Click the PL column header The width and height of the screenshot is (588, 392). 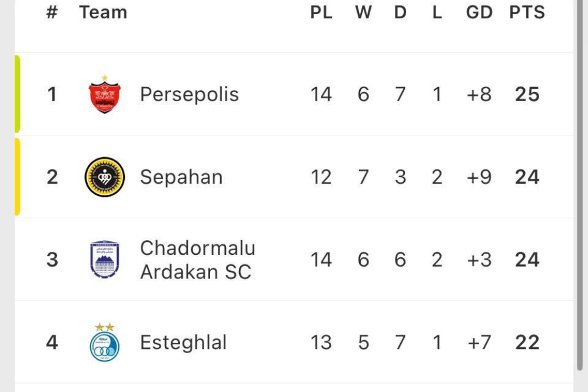tap(321, 12)
